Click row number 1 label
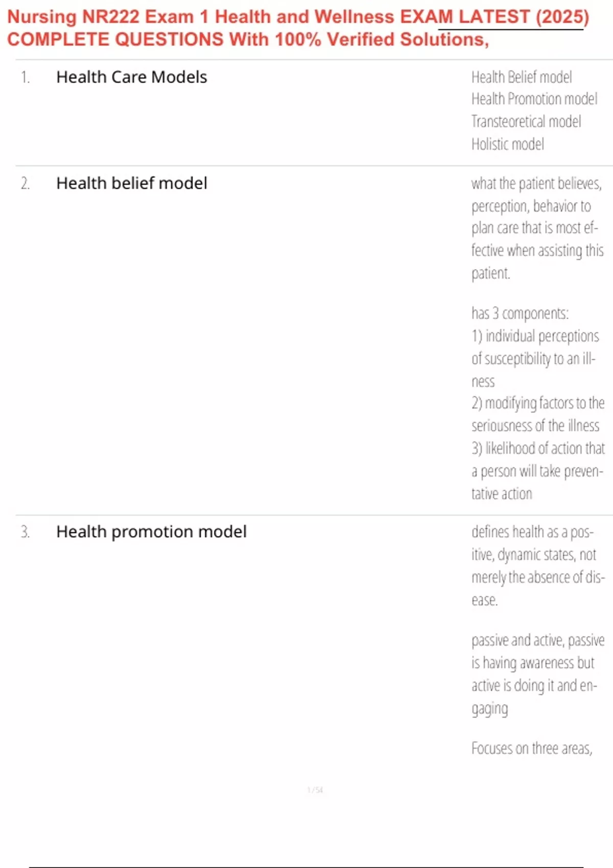This screenshot has height=868, width=613. click(x=26, y=78)
